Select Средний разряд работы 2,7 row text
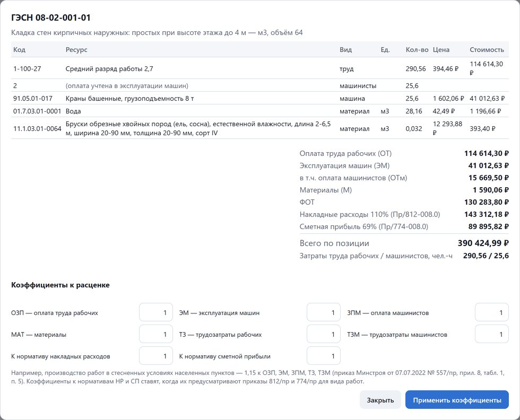Viewport: 520px width, 420px height. point(109,68)
